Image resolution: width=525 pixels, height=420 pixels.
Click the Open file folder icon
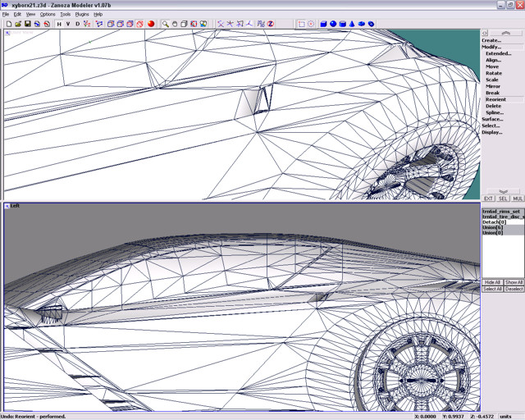[x=18, y=24]
